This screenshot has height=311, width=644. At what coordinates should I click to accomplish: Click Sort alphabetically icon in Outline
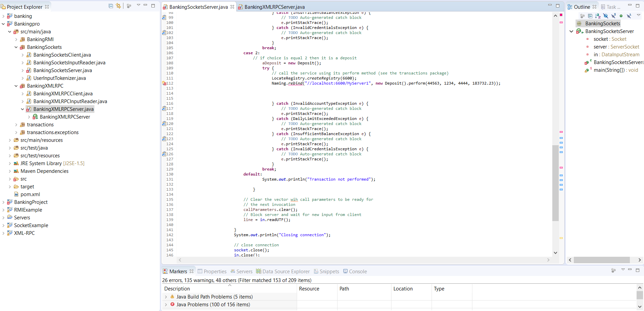(x=598, y=16)
